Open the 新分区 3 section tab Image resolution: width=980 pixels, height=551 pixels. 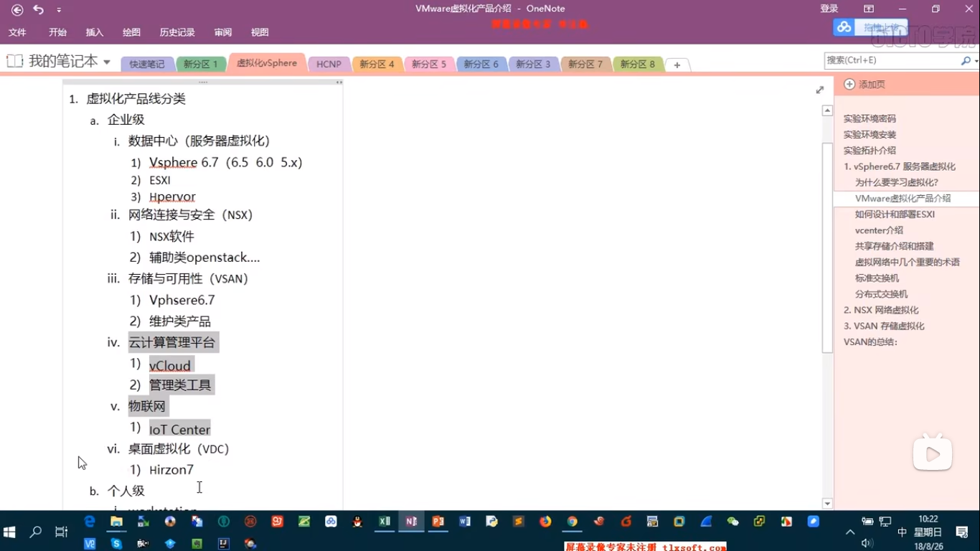[x=533, y=65]
